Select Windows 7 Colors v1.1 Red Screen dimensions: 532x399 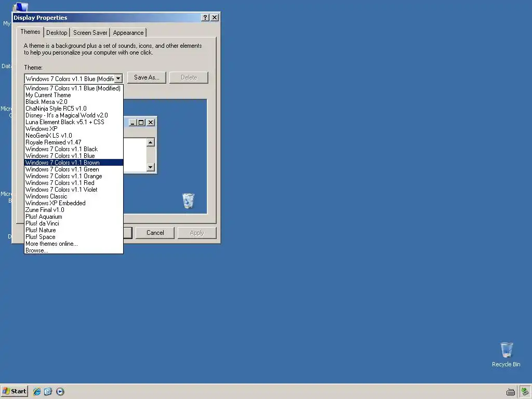pos(74,183)
